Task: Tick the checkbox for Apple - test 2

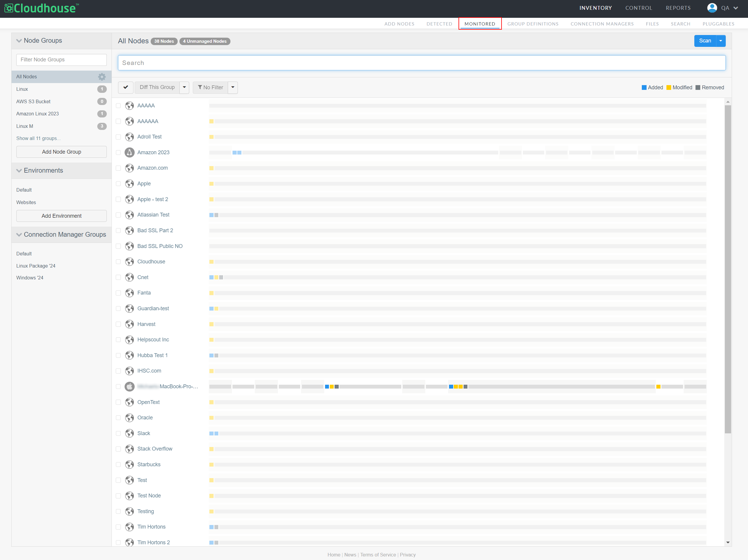Action: 118,200
